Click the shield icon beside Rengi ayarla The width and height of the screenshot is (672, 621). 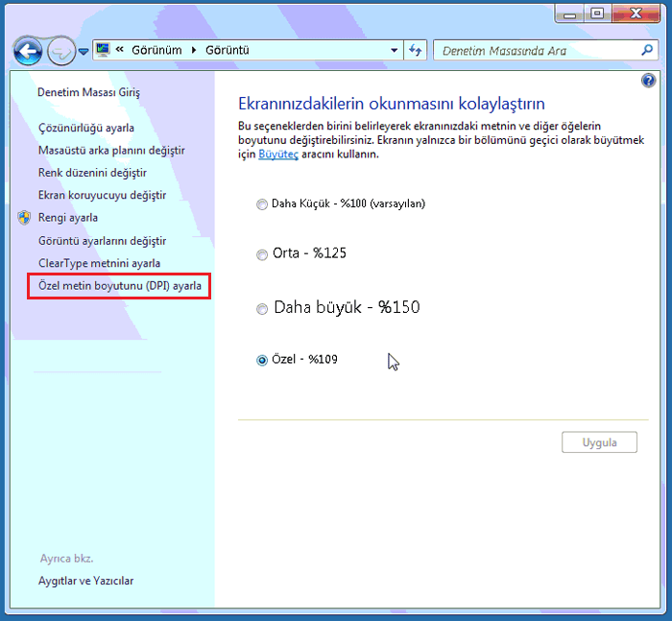click(24, 218)
